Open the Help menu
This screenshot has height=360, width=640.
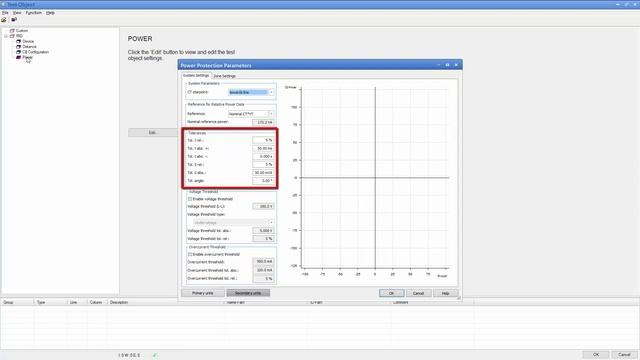(50, 13)
